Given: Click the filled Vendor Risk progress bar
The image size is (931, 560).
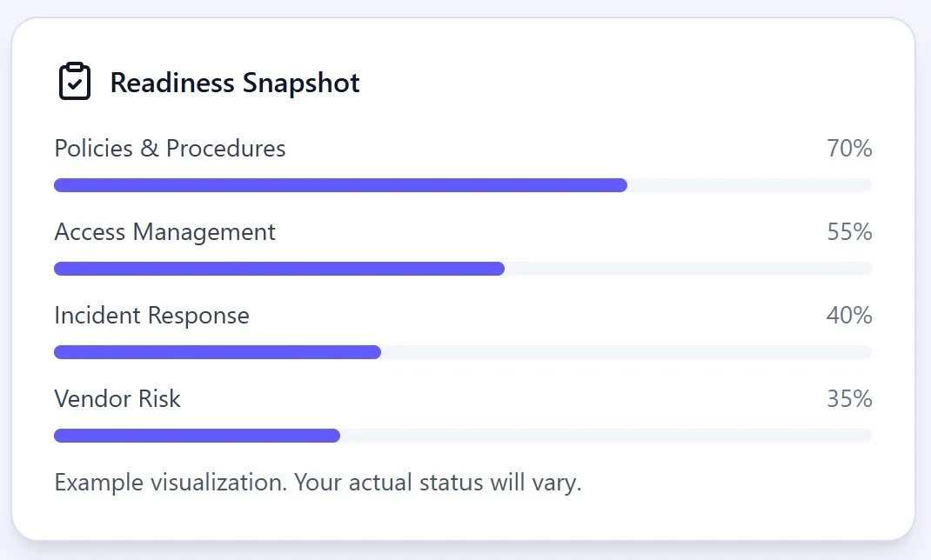Looking at the screenshot, I should [198, 436].
